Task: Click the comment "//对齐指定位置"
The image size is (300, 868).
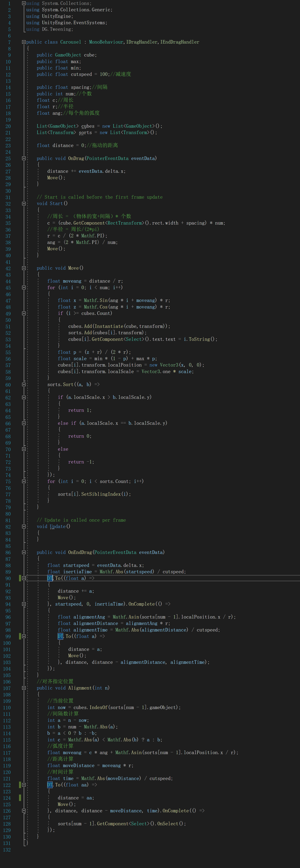Action: pos(55,682)
